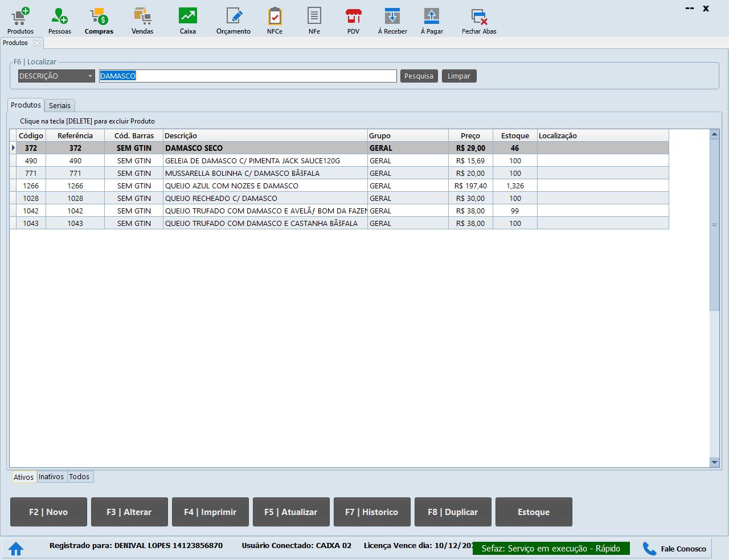Open the Caixa chart icon
The height and width of the screenshot is (560, 729).
[x=187, y=17]
